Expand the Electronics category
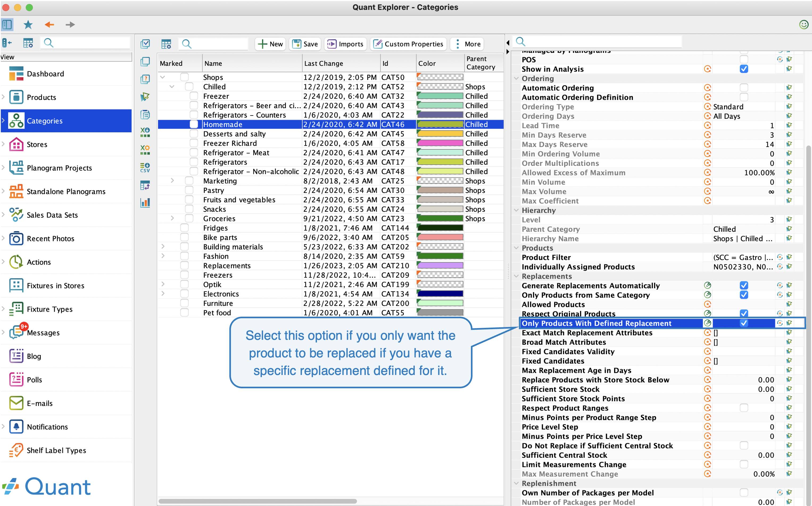812x506 pixels. pyautogui.click(x=163, y=293)
